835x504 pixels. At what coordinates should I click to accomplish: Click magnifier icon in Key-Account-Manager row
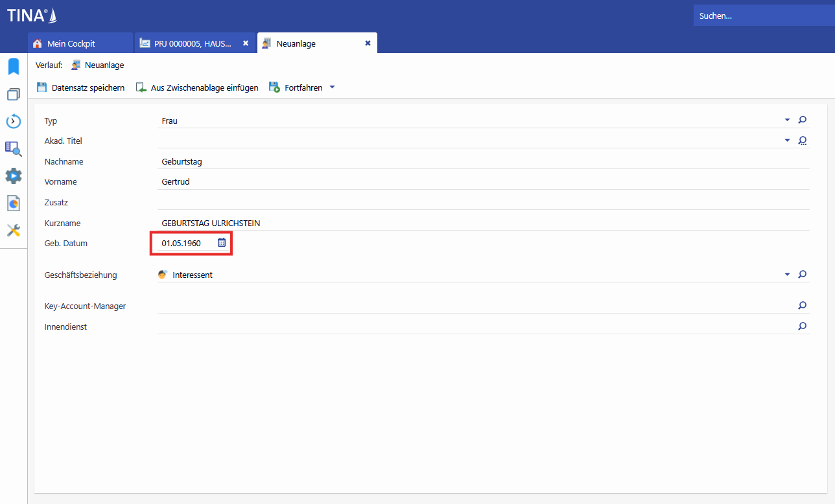click(x=802, y=306)
